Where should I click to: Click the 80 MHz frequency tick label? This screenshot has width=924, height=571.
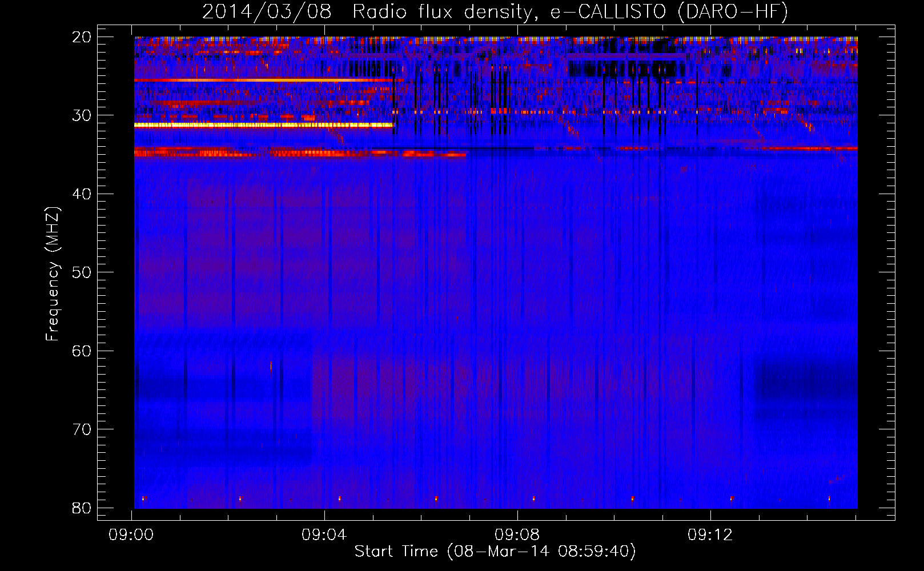[82, 508]
